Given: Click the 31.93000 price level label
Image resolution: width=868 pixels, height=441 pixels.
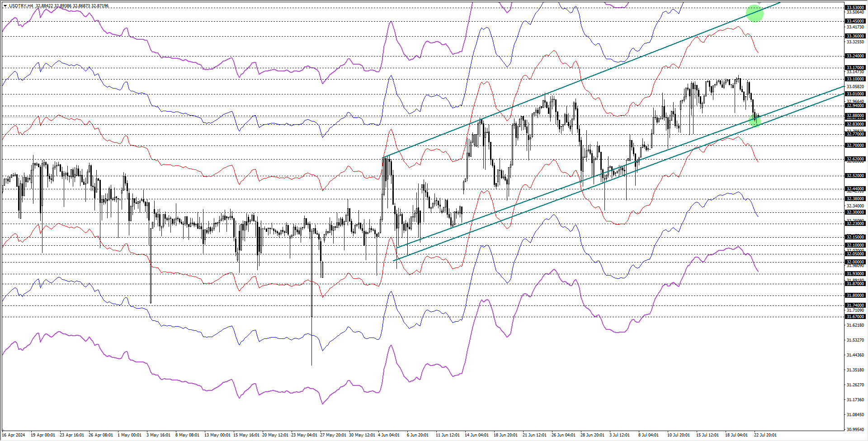Looking at the screenshot, I should point(855,274).
